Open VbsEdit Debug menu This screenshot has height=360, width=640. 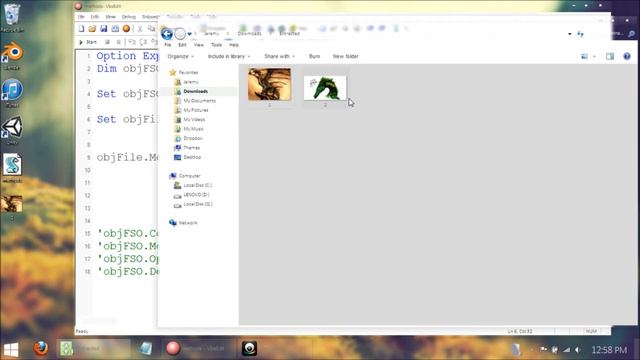129,17
